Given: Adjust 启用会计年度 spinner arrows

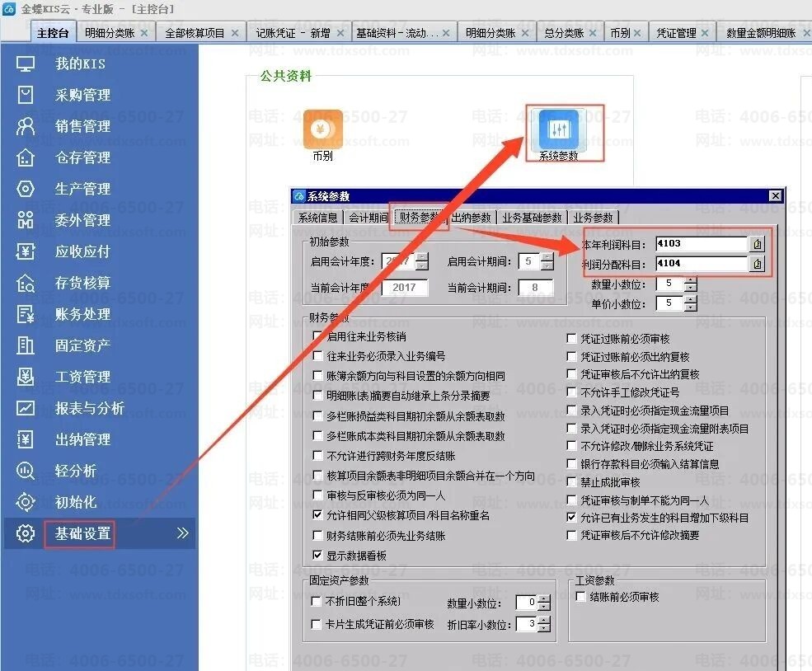Looking at the screenshot, I should 422,261.
